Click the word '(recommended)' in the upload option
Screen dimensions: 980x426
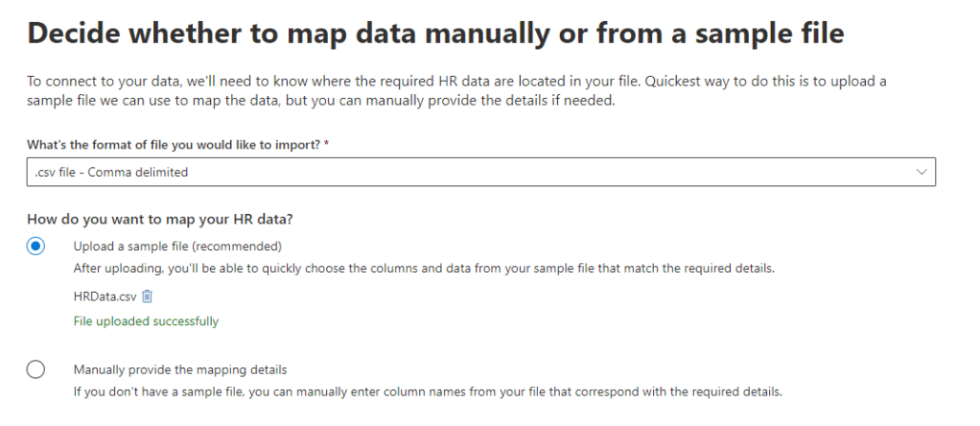point(244,245)
